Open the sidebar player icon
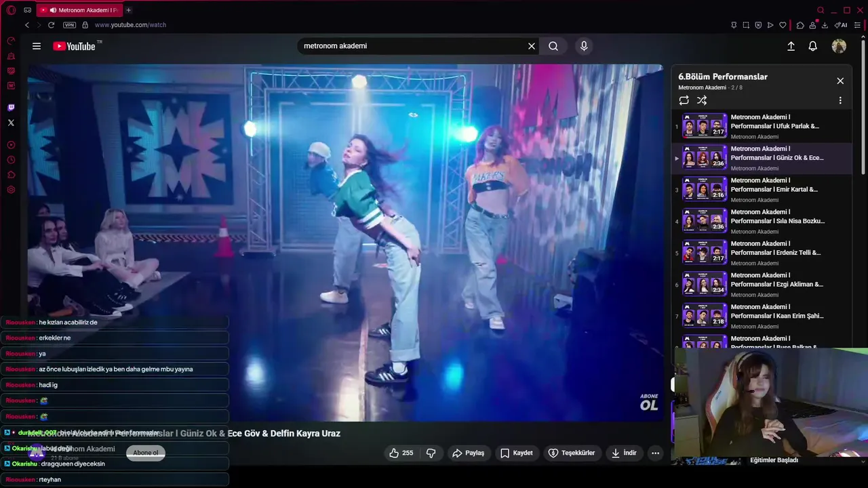The image size is (868, 488). click(x=11, y=144)
